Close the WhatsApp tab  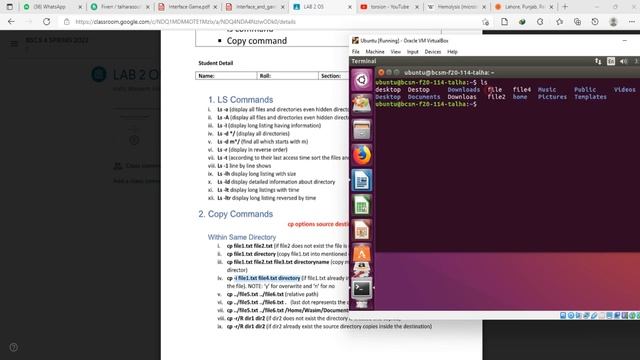point(80,7)
